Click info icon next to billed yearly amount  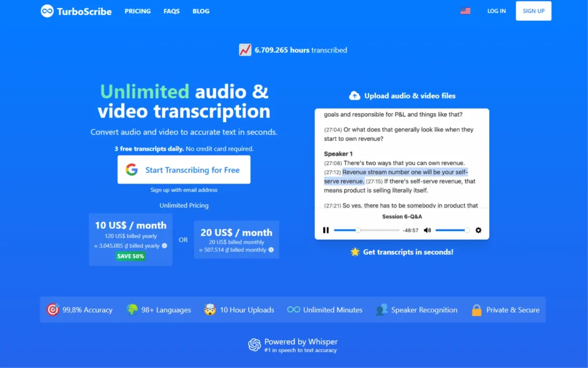tap(164, 246)
